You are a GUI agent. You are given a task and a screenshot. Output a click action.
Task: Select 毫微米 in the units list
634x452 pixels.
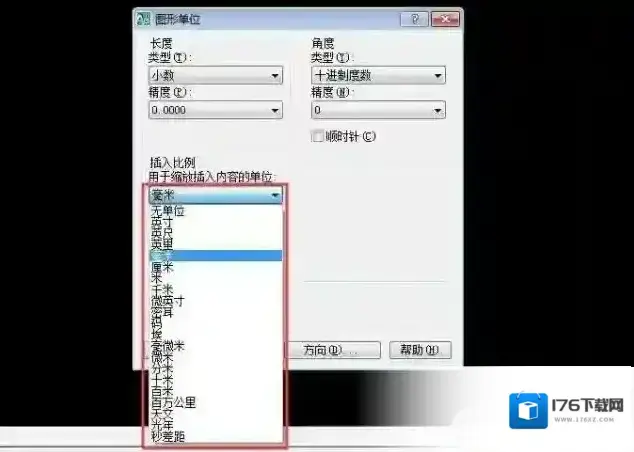pos(216,346)
